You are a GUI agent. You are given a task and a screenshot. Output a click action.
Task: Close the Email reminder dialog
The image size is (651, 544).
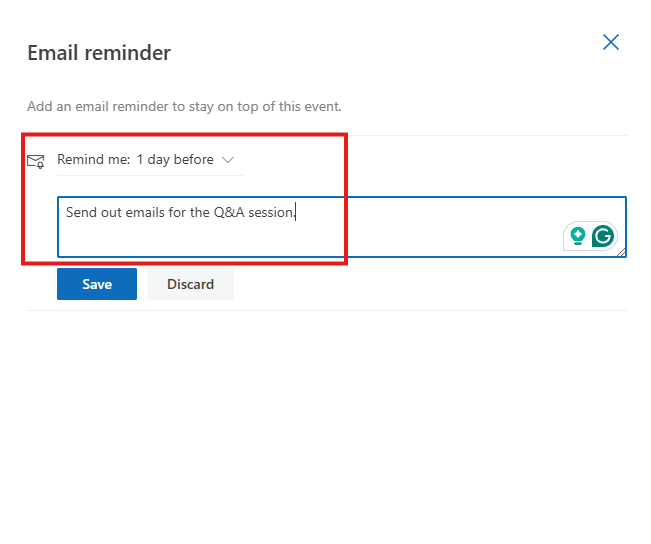pyautogui.click(x=611, y=42)
